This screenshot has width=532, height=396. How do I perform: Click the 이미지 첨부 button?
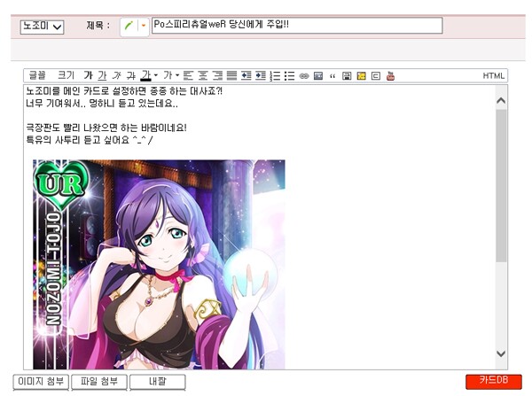point(41,382)
